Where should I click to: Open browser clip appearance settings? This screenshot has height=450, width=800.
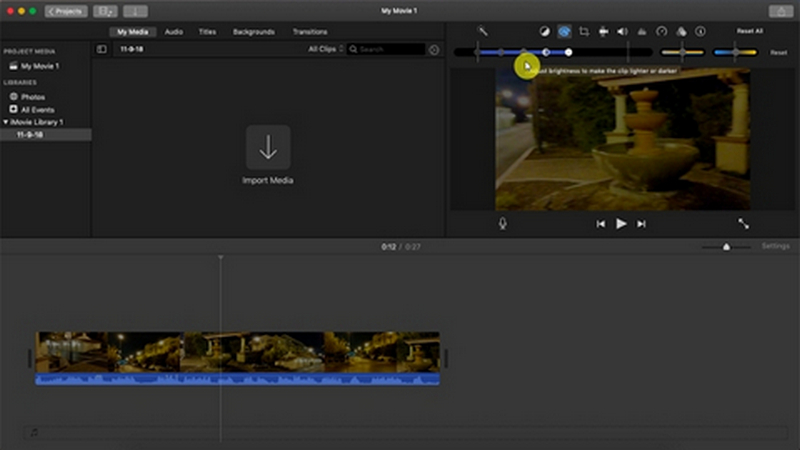tap(434, 49)
